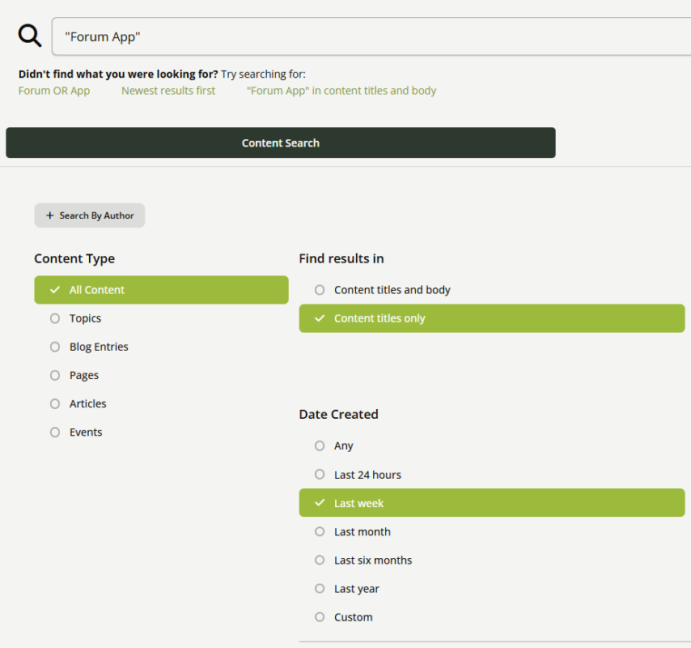Screen dimensions: 691x648
Task: Click the magnifying glass search icon
Action: (30, 36)
